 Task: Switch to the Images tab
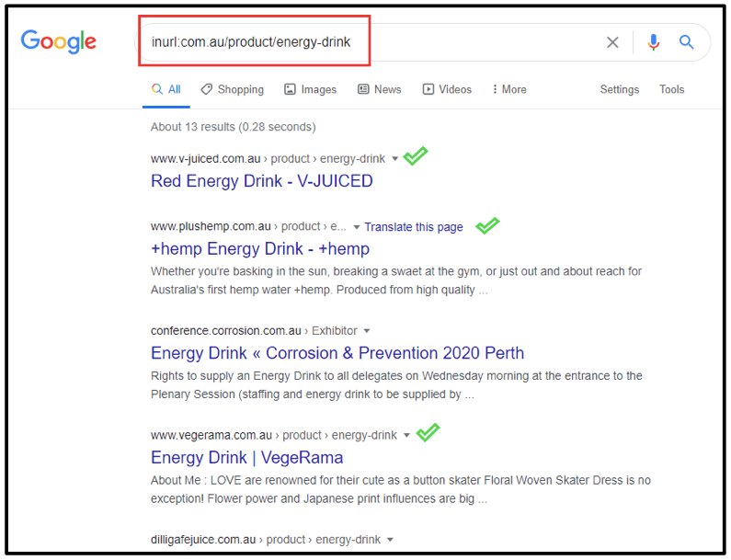coord(311,89)
